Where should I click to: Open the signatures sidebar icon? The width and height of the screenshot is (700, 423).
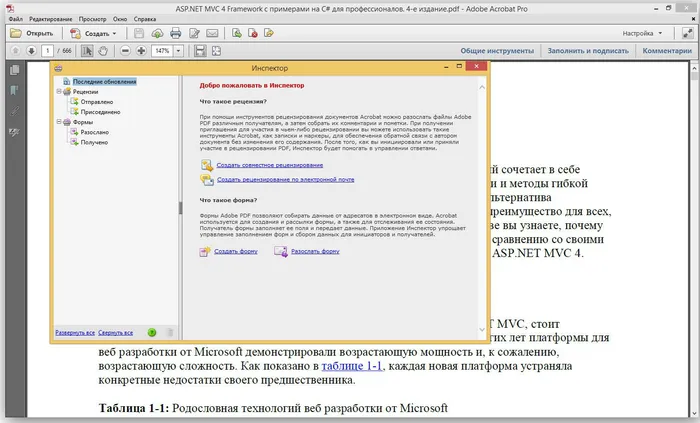coord(15,132)
